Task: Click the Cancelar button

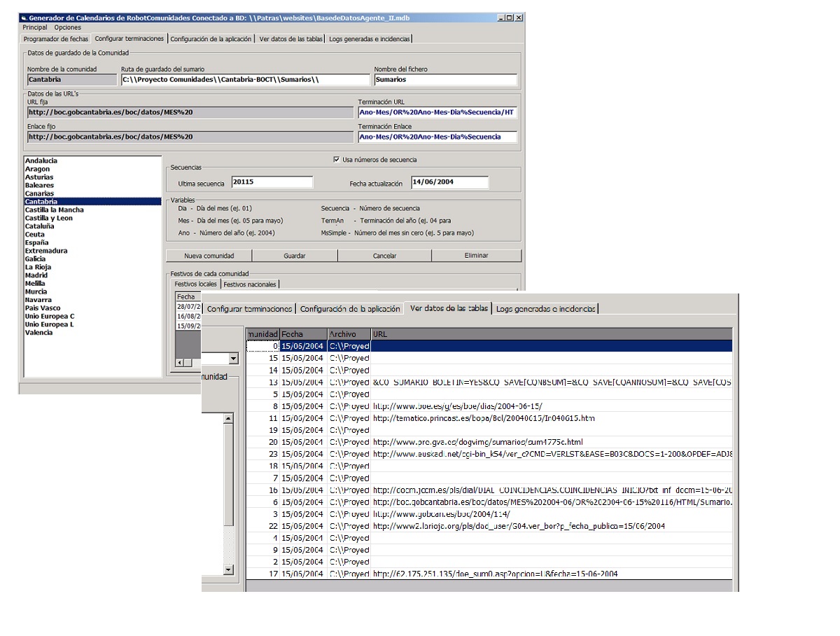Action: pyautogui.click(x=384, y=256)
